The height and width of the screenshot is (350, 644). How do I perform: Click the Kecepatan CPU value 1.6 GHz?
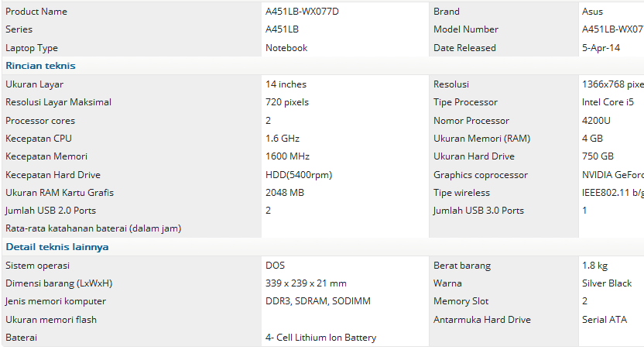[283, 139]
